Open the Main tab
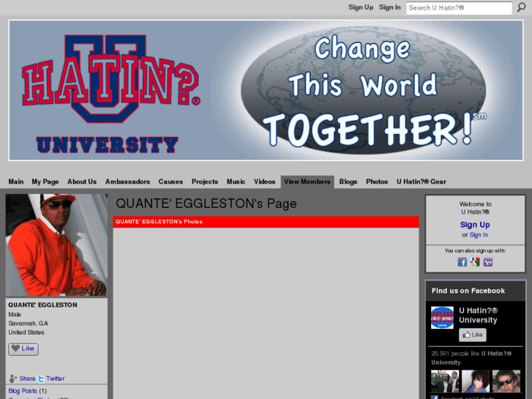 (x=16, y=182)
